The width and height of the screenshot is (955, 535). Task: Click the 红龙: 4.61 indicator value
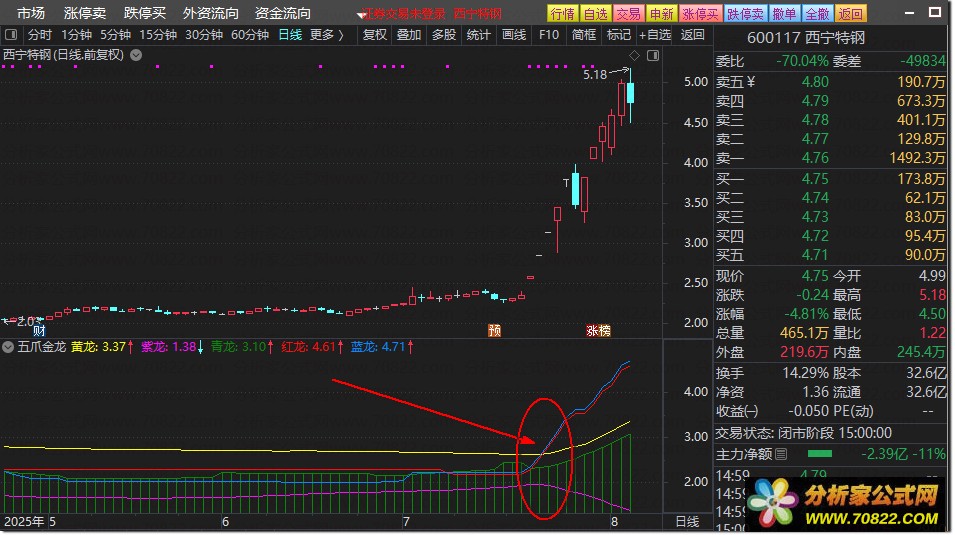click(311, 347)
